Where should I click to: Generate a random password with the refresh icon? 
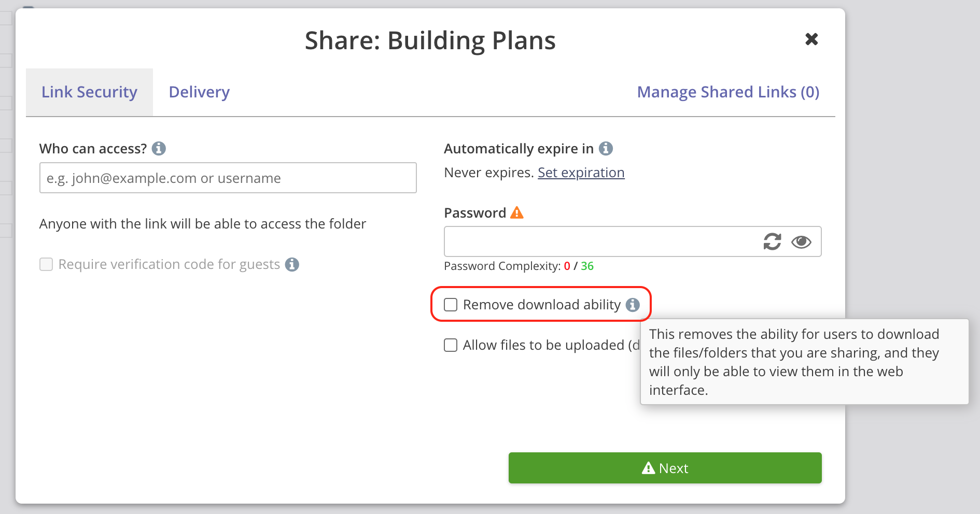[x=772, y=241]
